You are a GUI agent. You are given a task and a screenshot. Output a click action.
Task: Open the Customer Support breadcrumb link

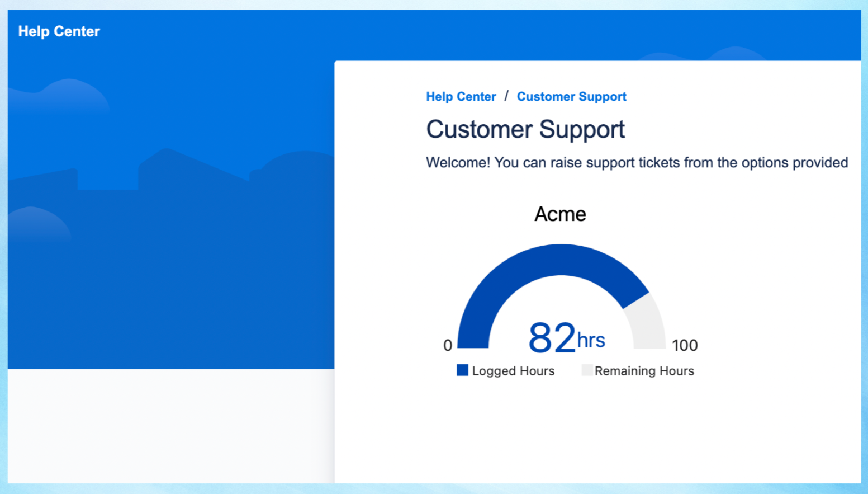pyautogui.click(x=571, y=97)
